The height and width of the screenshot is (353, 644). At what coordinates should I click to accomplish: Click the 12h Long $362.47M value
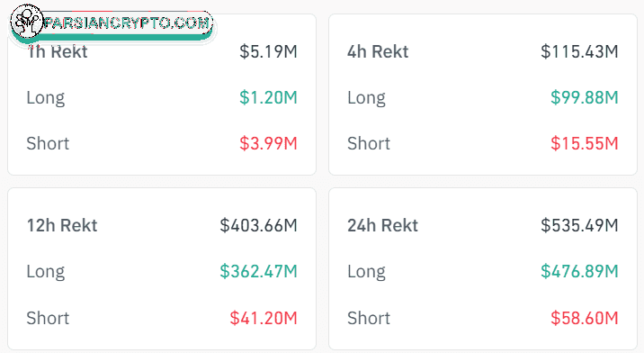(258, 271)
